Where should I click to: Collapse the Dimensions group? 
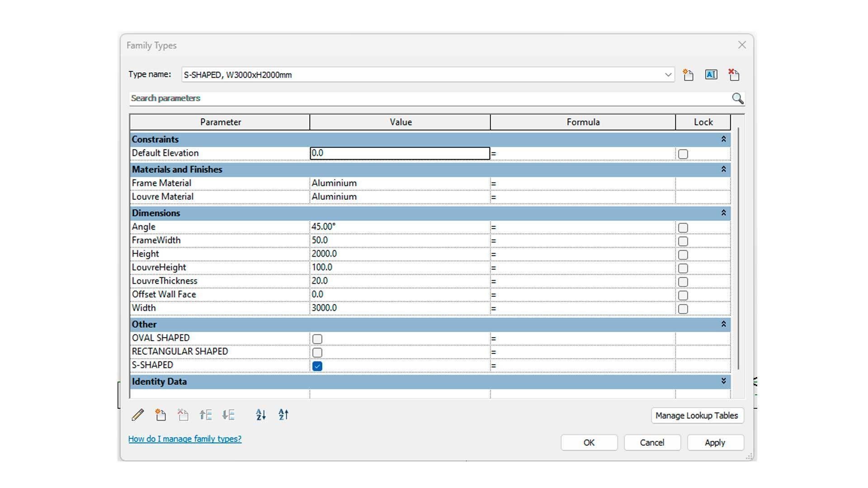723,213
